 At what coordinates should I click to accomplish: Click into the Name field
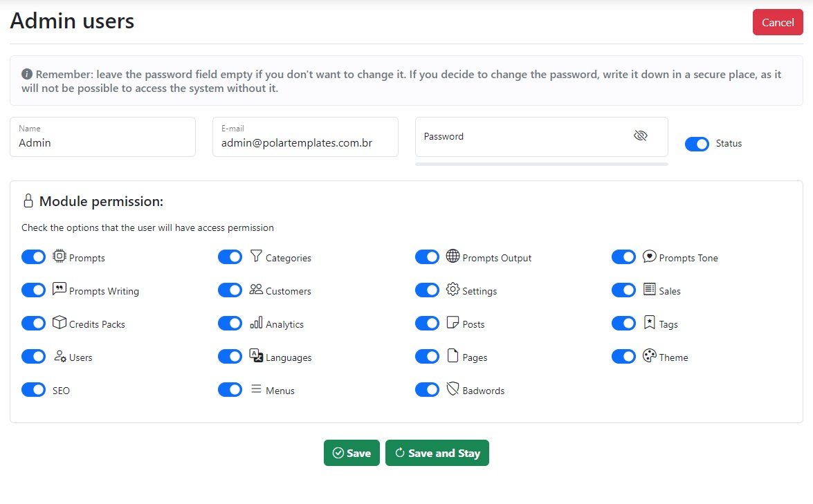[102, 142]
